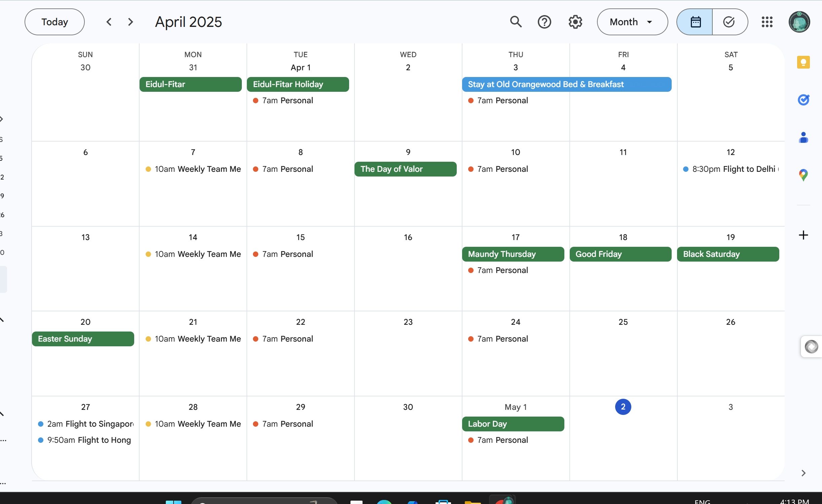Image resolution: width=822 pixels, height=504 pixels.
Task: Open the Settings gear menu
Action: (575, 22)
